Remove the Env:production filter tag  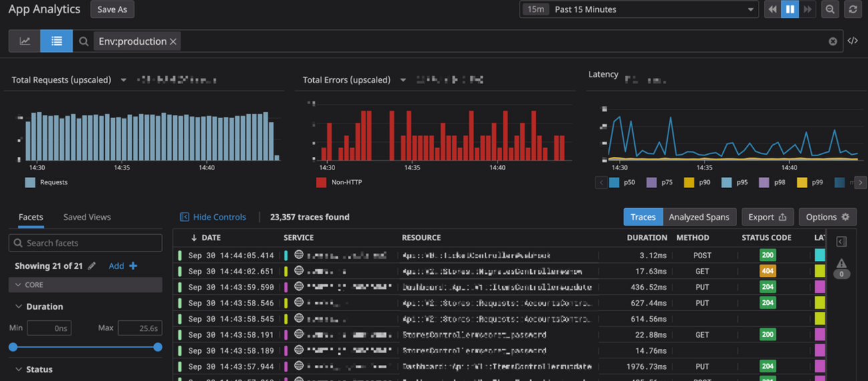(173, 41)
